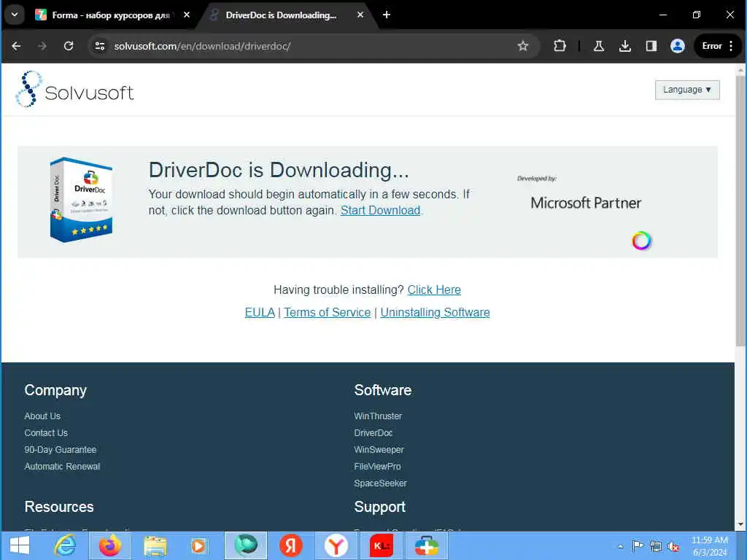Screen dimensions: 747x560
Task: Open WinThruster footer link
Action: [x=378, y=416]
